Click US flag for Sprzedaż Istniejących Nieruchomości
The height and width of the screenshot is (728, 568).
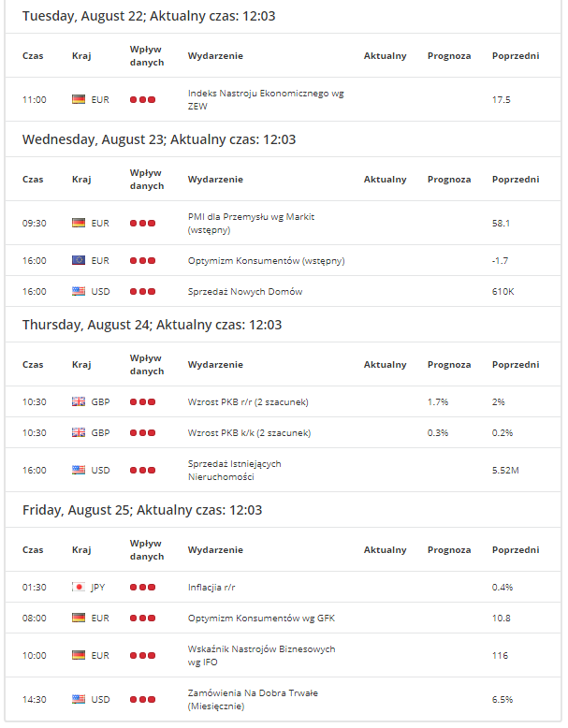pos(79,470)
